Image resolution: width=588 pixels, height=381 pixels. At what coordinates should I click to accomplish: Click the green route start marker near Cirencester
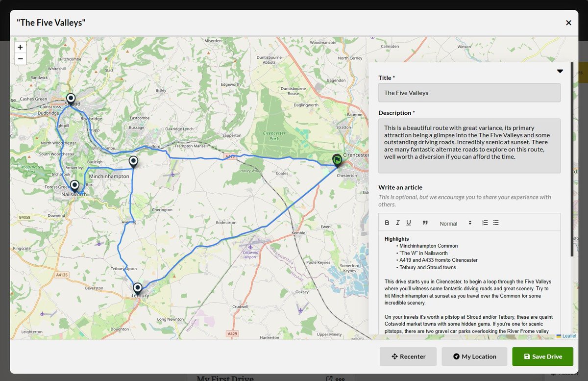click(337, 160)
